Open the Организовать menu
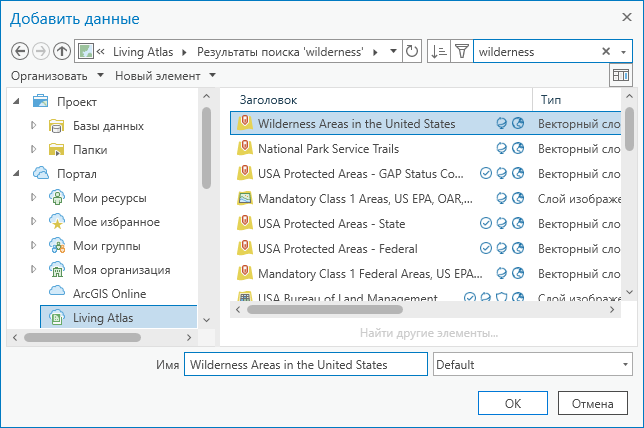 [57, 76]
